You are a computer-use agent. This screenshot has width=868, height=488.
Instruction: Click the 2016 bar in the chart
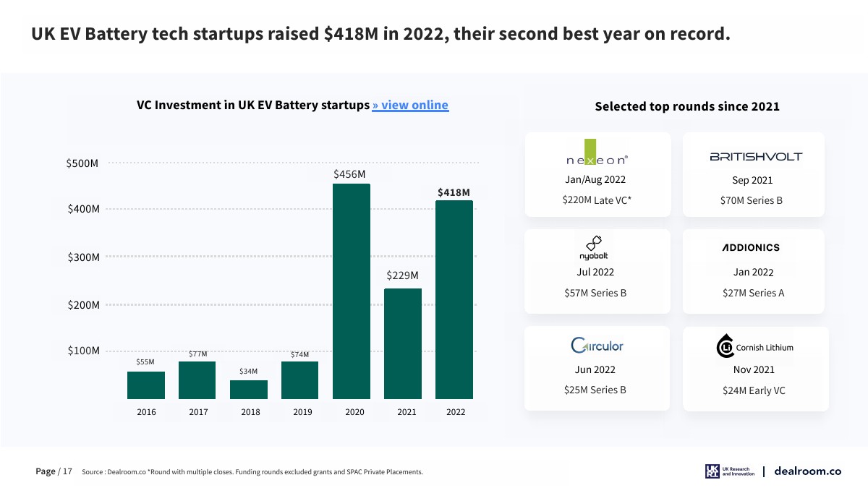(146, 385)
